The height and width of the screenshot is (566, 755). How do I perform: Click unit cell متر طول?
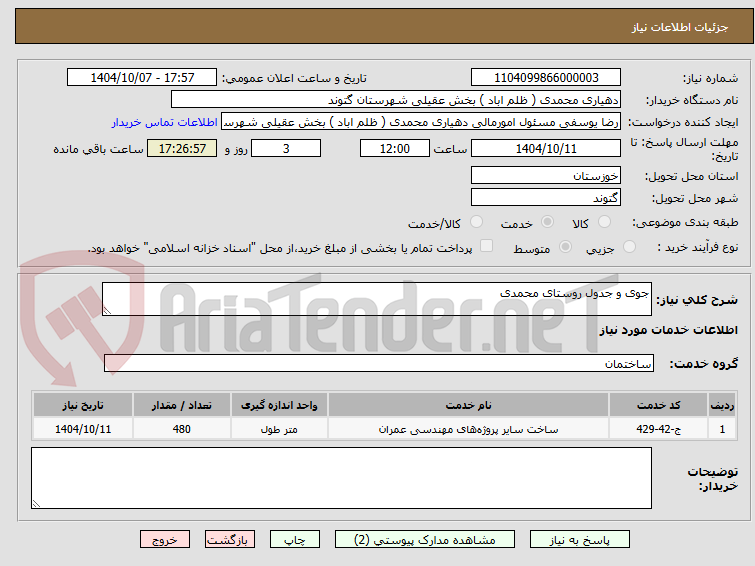coord(279,429)
